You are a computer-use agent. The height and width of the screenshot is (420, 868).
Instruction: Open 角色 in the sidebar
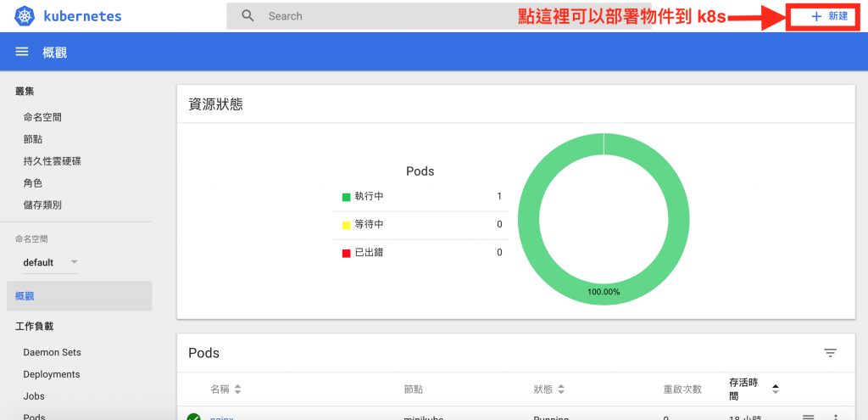click(x=33, y=183)
